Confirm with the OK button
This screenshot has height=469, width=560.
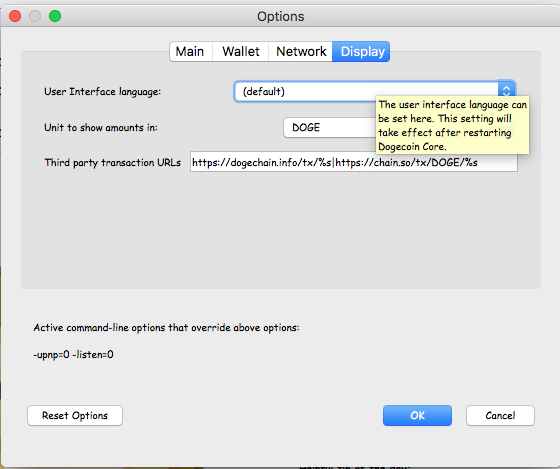(417, 415)
